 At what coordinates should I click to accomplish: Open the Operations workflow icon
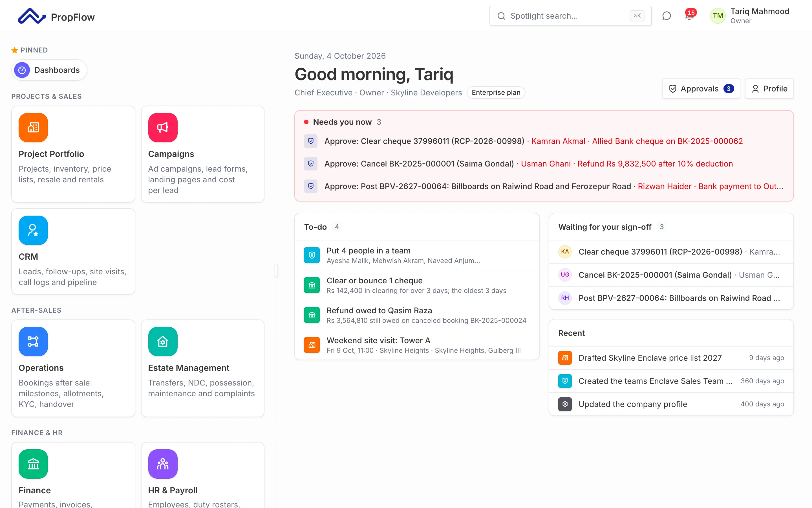coord(33,341)
